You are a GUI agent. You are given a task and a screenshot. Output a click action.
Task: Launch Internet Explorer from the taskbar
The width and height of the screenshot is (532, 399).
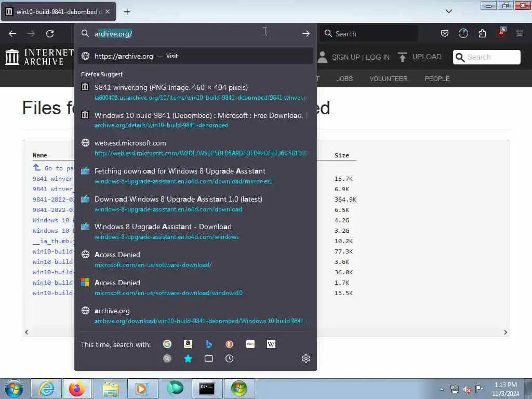46,389
